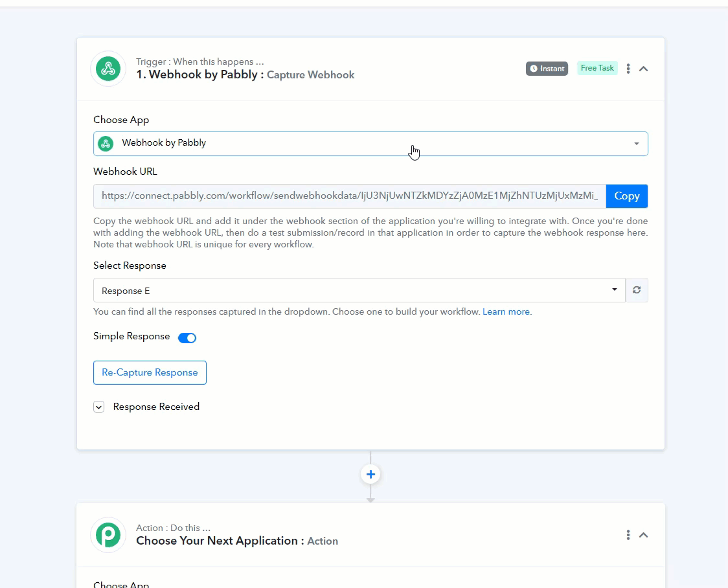The image size is (728, 588).
Task: Copy the webhook URL
Action: pyautogui.click(x=627, y=196)
